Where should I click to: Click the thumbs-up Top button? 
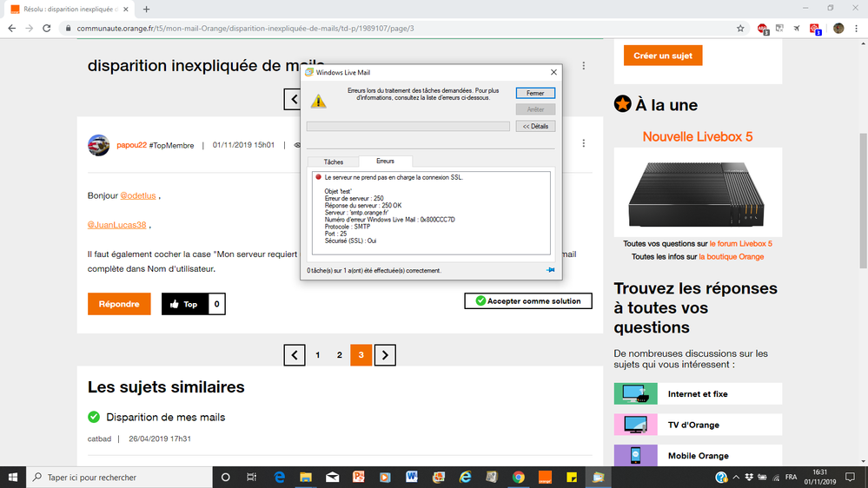184,304
